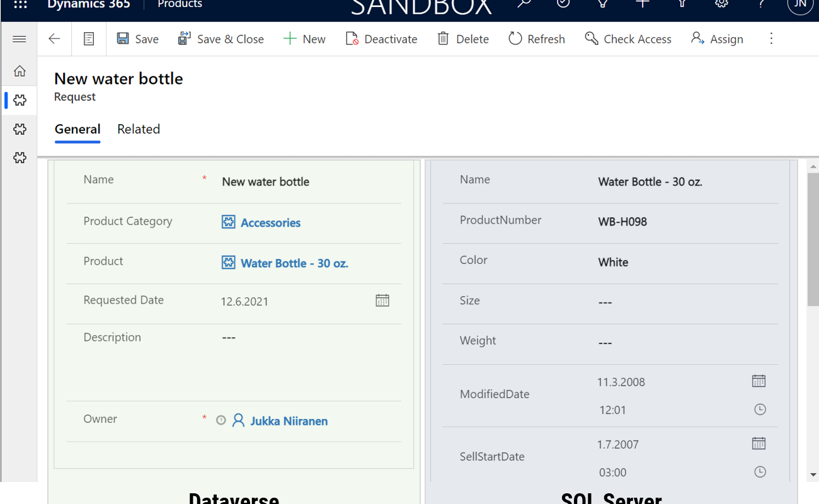
Task: Open the more commands overflow menu
Action: [x=771, y=39]
